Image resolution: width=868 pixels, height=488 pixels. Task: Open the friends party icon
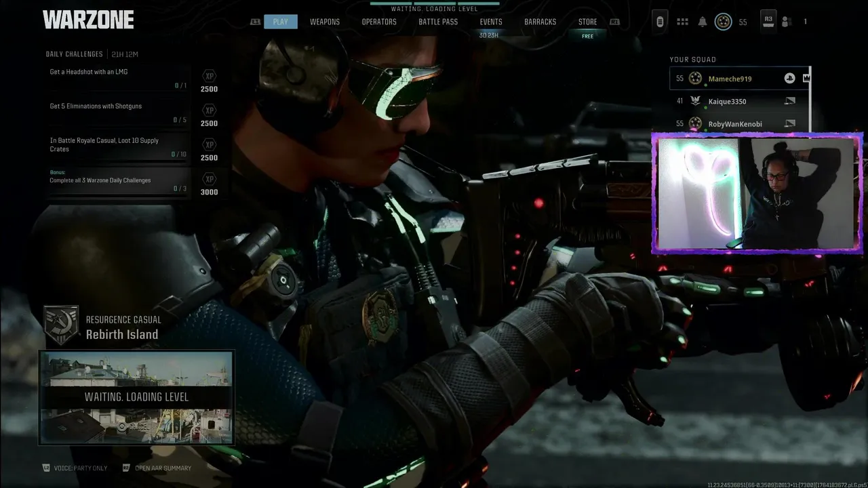point(787,22)
